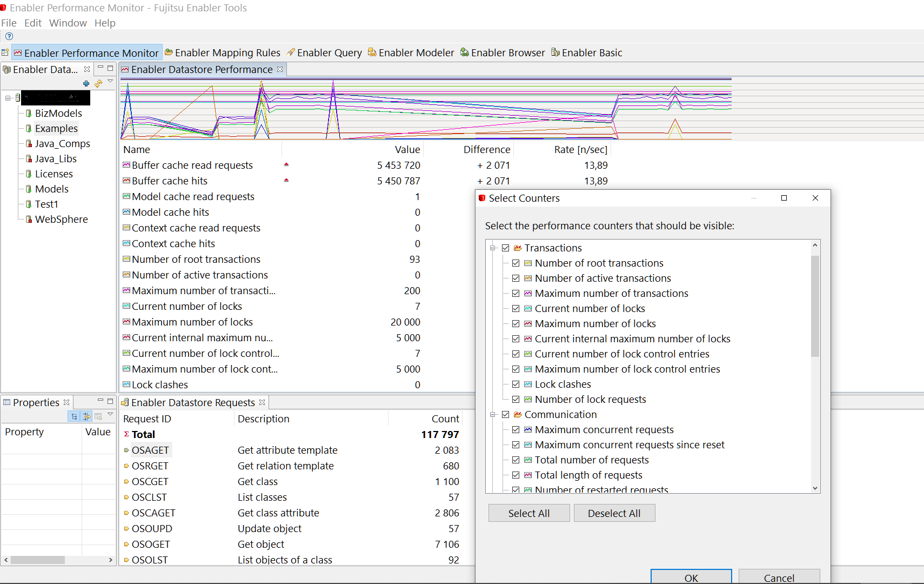Open the Edit menu

tap(33, 23)
